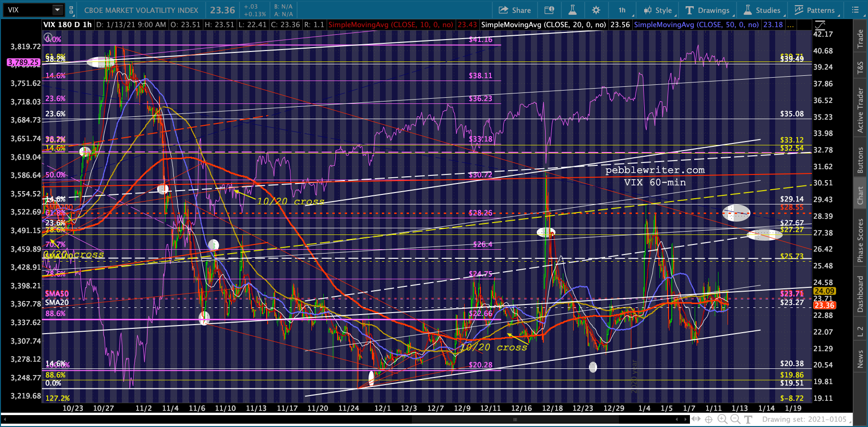868x427 pixels.
Task: Open the Studies menu
Action: click(762, 10)
